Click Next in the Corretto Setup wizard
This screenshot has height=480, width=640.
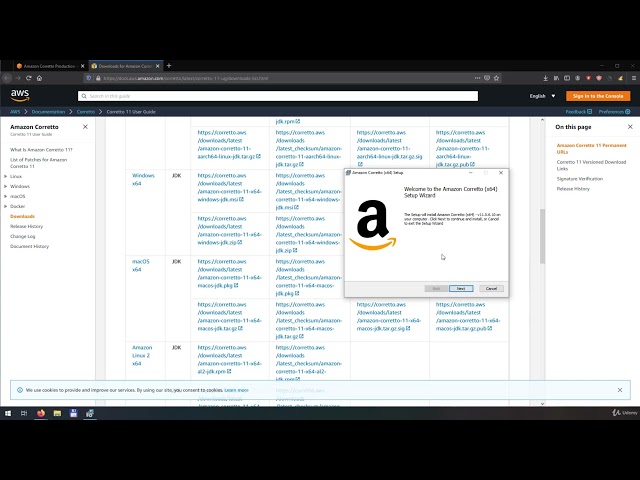(x=461, y=289)
